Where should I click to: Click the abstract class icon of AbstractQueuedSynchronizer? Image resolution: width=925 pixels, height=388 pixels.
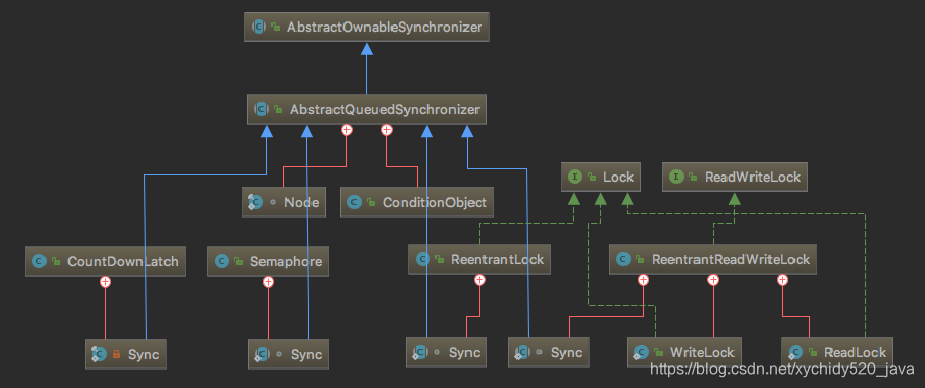[261, 109]
